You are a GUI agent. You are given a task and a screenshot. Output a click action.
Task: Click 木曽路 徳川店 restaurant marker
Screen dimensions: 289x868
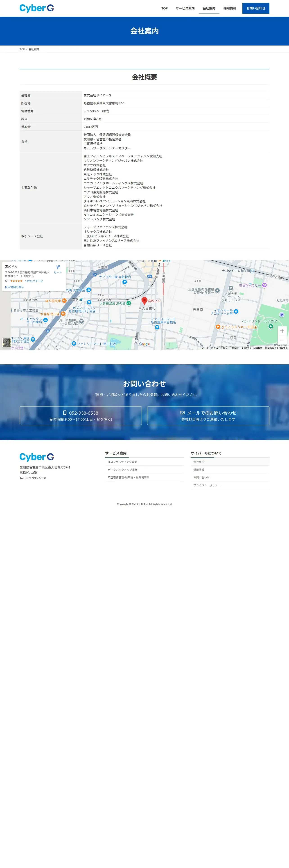[x=63, y=314]
